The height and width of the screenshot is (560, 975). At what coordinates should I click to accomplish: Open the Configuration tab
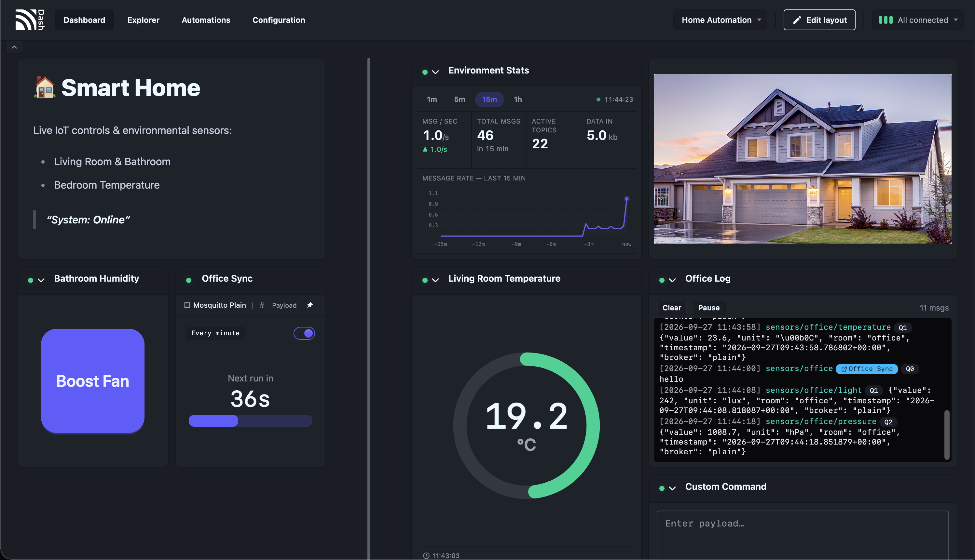click(279, 20)
